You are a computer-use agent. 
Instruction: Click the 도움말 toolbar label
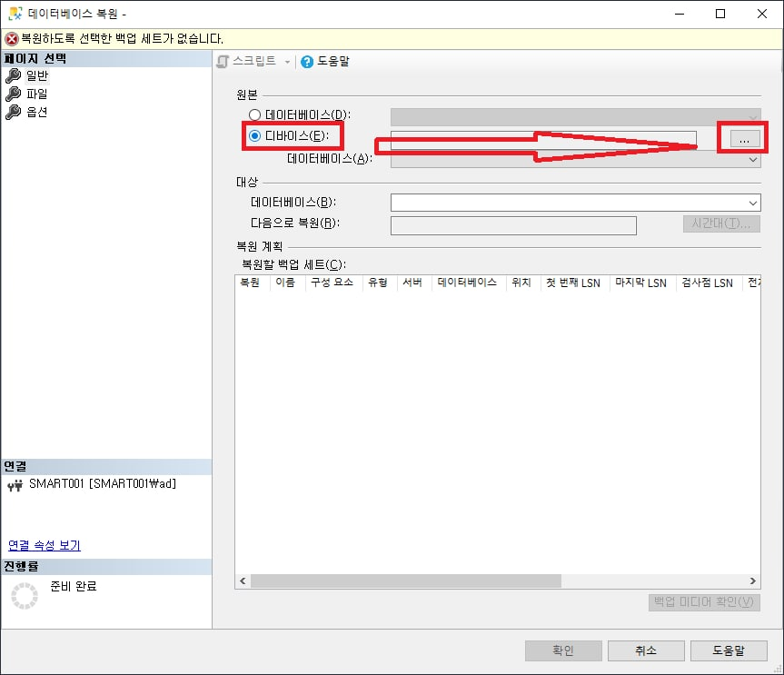333,61
